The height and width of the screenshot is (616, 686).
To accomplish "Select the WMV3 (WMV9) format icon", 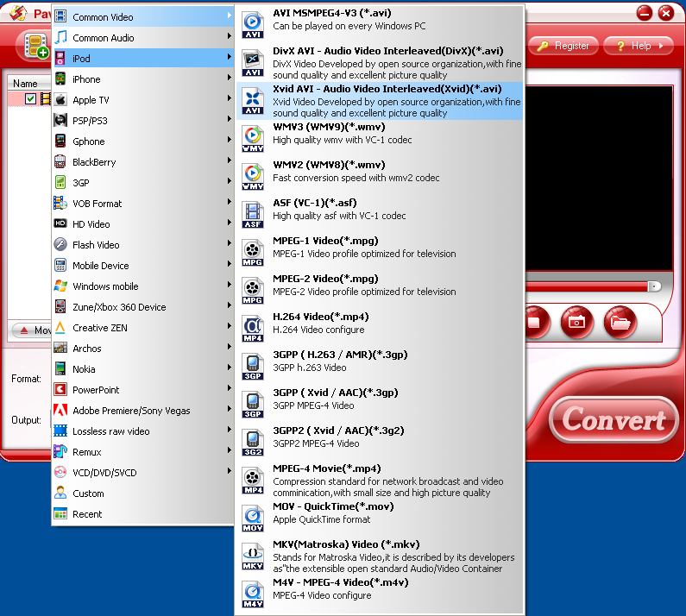I will click(x=253, y=139).
